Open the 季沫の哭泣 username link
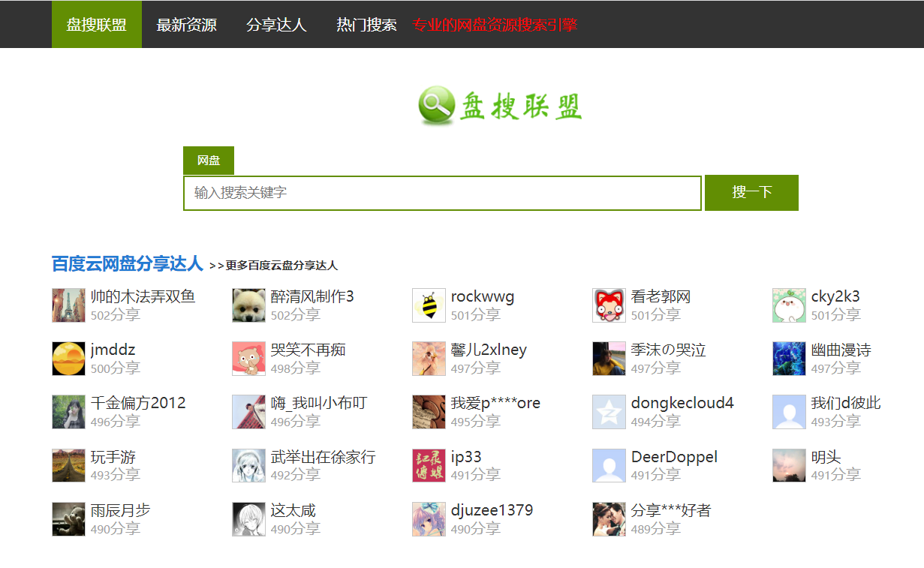This screenshot has width=924, height=568. point(668,350)
